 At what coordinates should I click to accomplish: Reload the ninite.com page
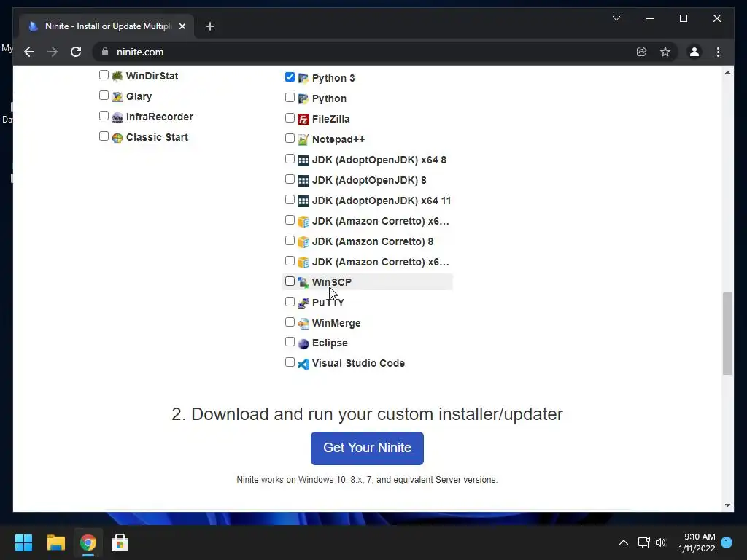click(76, 52)
